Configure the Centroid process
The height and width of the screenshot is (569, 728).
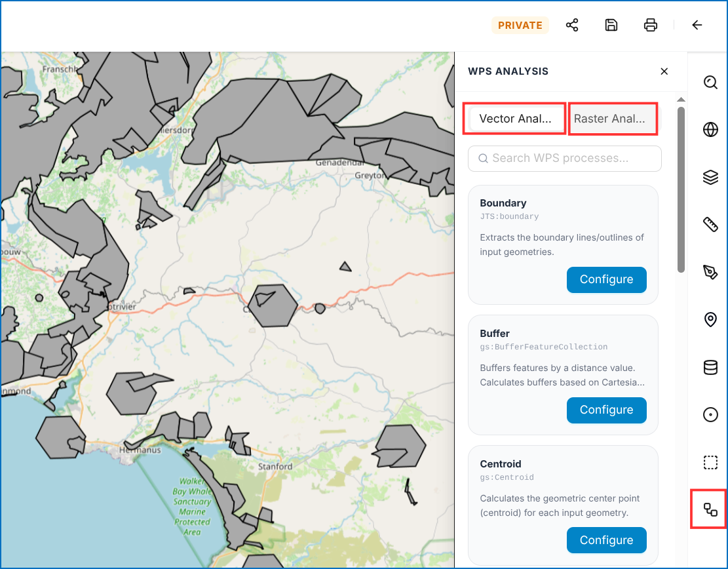[x=606, y=540]
